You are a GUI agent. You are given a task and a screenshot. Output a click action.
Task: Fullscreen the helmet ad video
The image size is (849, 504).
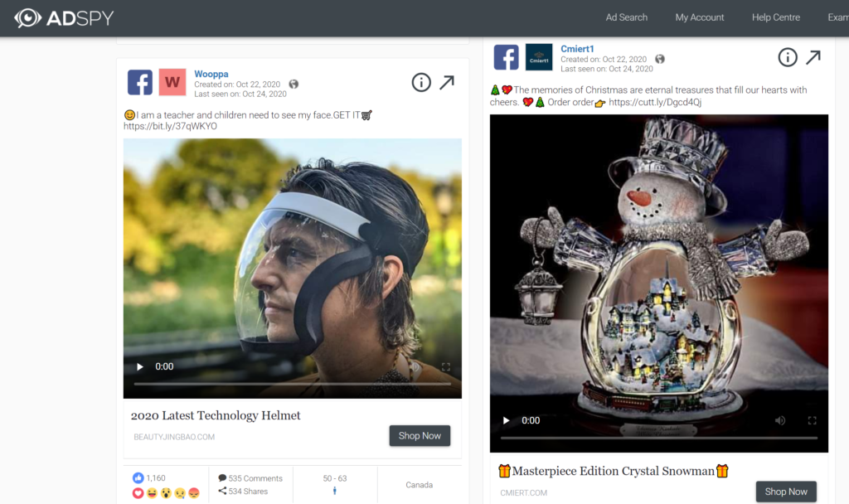point(445,367)
